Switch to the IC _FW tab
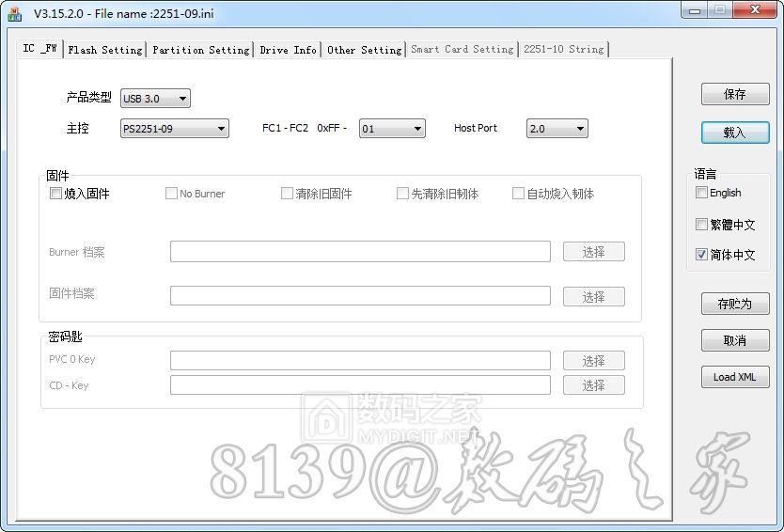784x532 pixels. 40,49
